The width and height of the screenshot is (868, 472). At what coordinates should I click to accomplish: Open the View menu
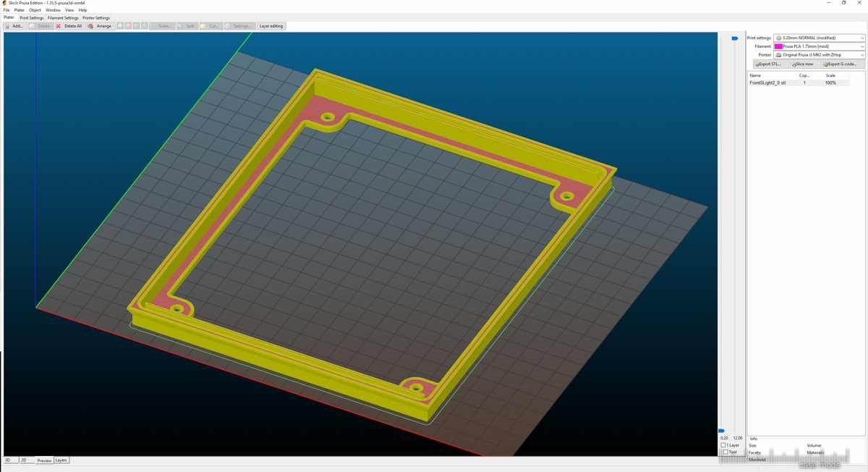click(x=69, y=10)
